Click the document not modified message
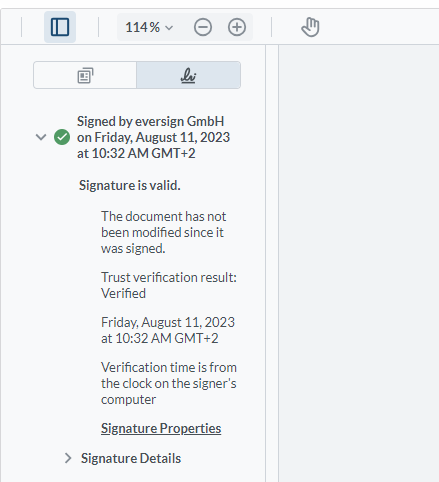Image resolution: width=439 pixels, height=482 pixels. click(x=164, y=232)
